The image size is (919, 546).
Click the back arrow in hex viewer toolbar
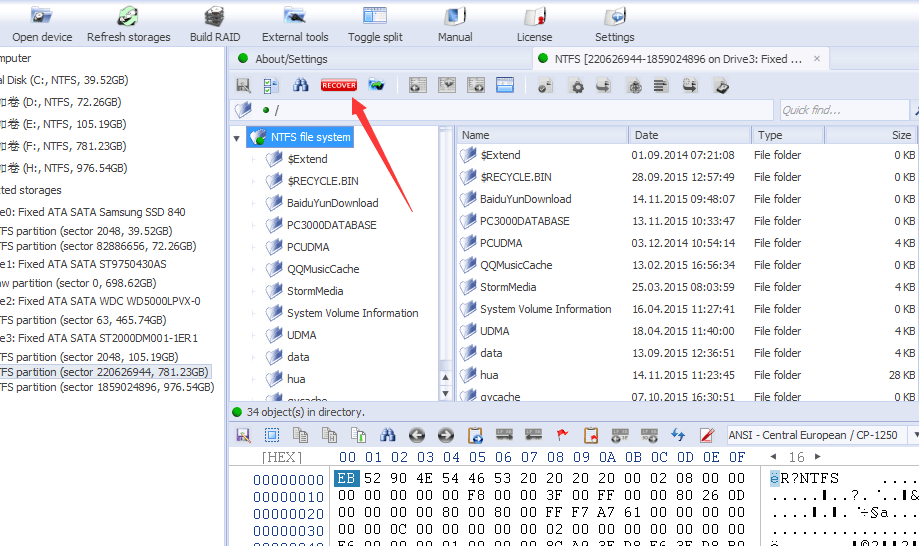point(417,435)
